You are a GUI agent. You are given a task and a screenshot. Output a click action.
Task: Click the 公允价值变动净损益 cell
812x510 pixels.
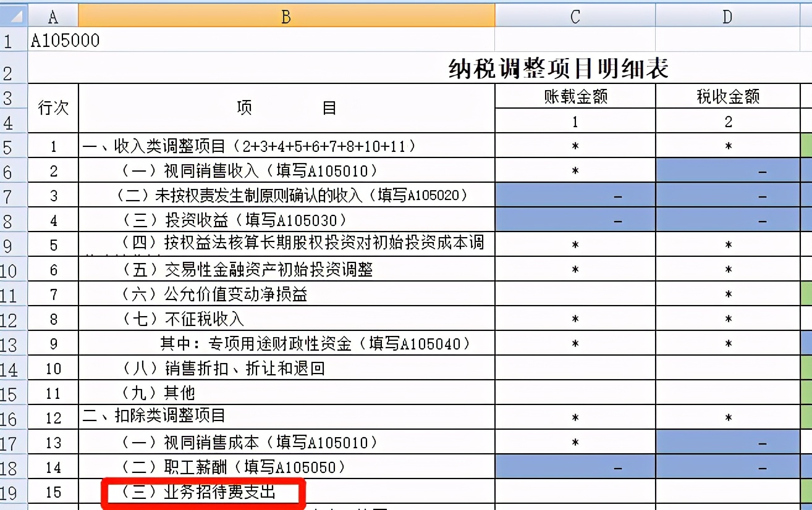click(x=185, y=295)
